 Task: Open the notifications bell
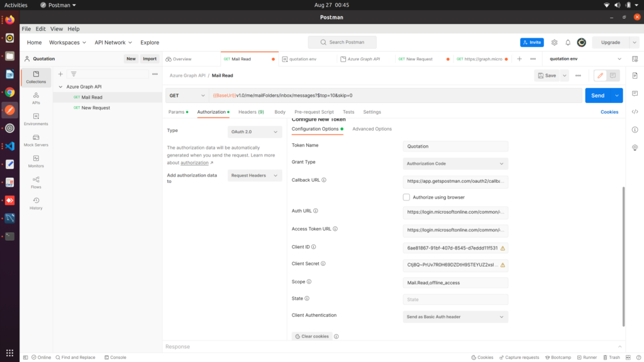568,42
